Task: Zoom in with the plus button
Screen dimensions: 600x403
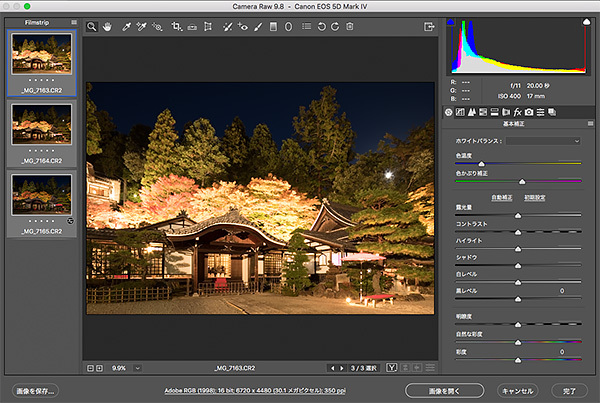Action: [x=99, y=368]
